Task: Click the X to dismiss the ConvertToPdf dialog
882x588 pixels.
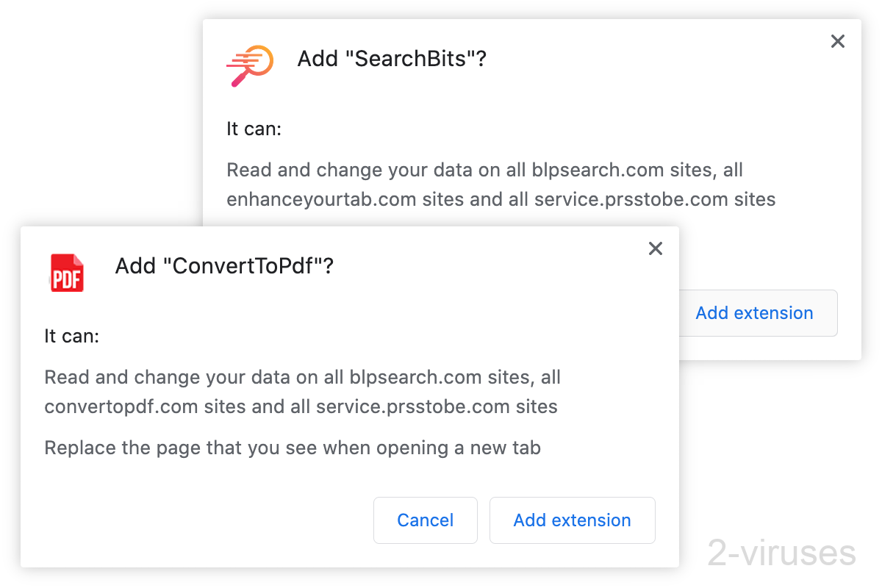Action: point(655,248)
